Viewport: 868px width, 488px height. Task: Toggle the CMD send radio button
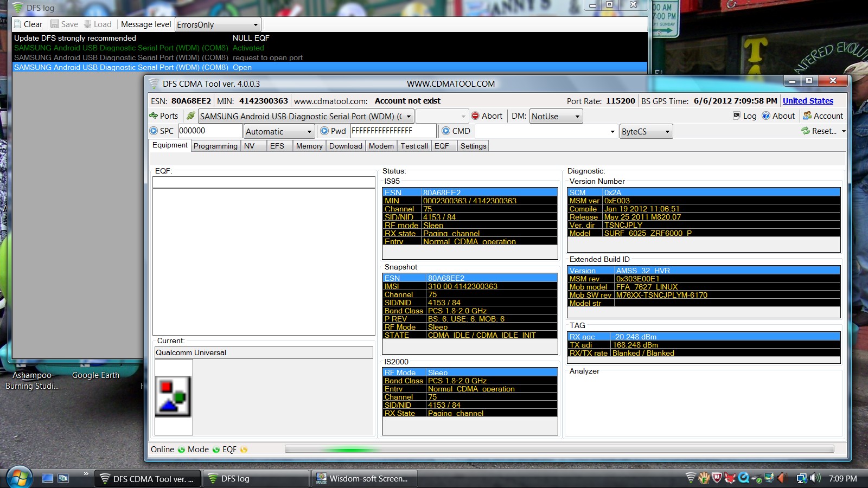coord(446,131)
